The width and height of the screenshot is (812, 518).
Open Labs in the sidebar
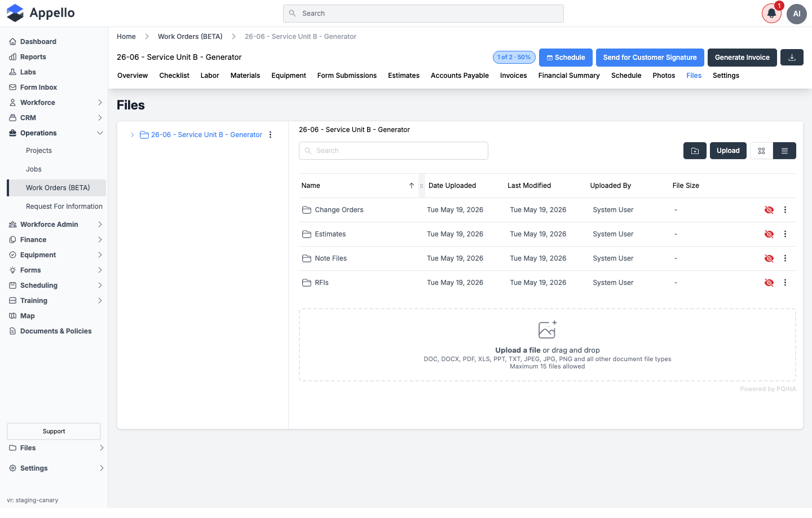[x=28, y=72]
